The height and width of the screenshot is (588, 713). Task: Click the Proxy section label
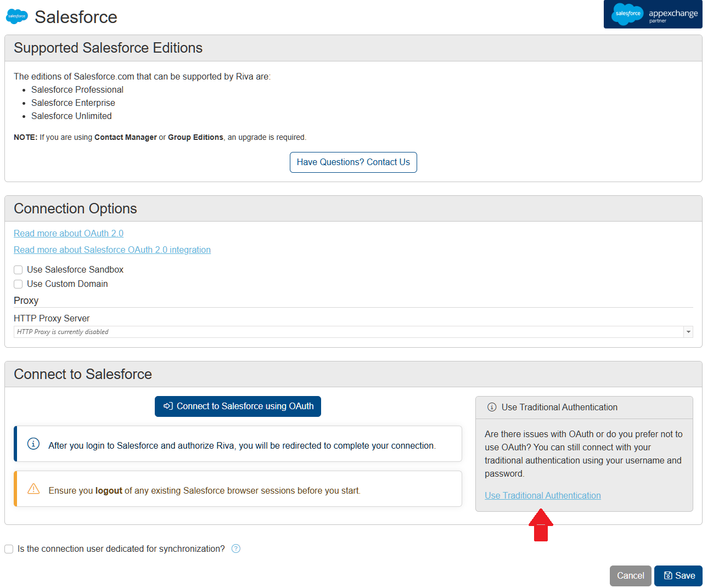[26, 301]
